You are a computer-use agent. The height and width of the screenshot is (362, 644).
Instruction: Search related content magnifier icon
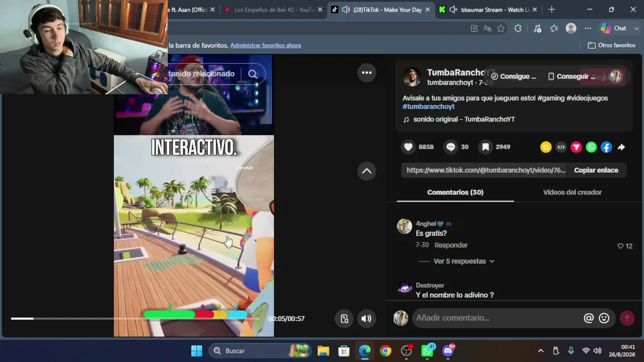(x=253, y=74)
